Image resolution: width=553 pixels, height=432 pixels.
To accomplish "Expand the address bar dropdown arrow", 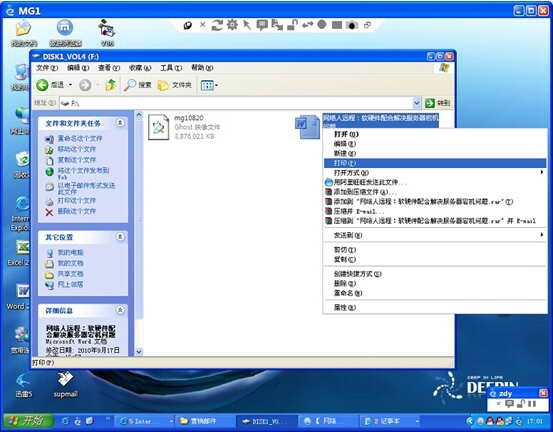I will (x=417, y=103).
